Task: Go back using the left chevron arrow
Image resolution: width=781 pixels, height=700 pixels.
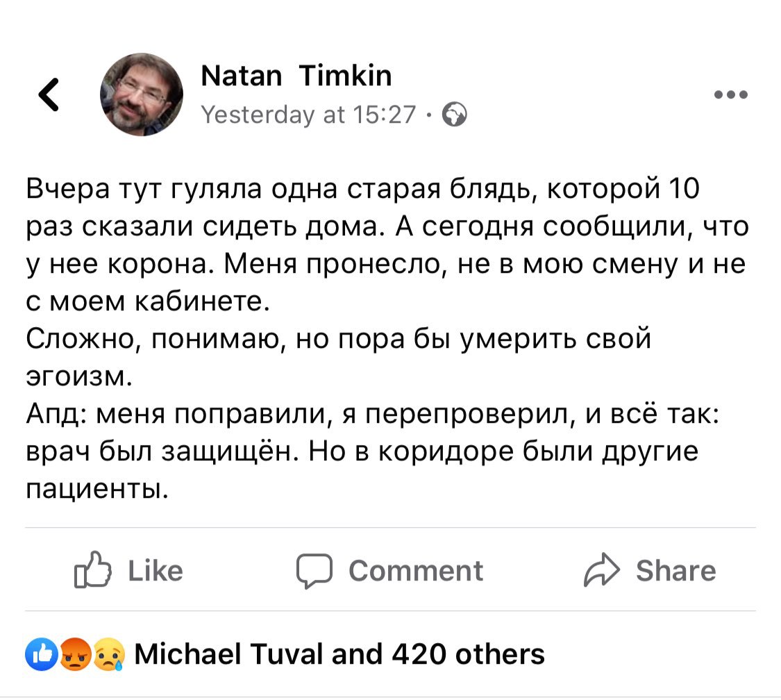Action: (x=49, y=94)
